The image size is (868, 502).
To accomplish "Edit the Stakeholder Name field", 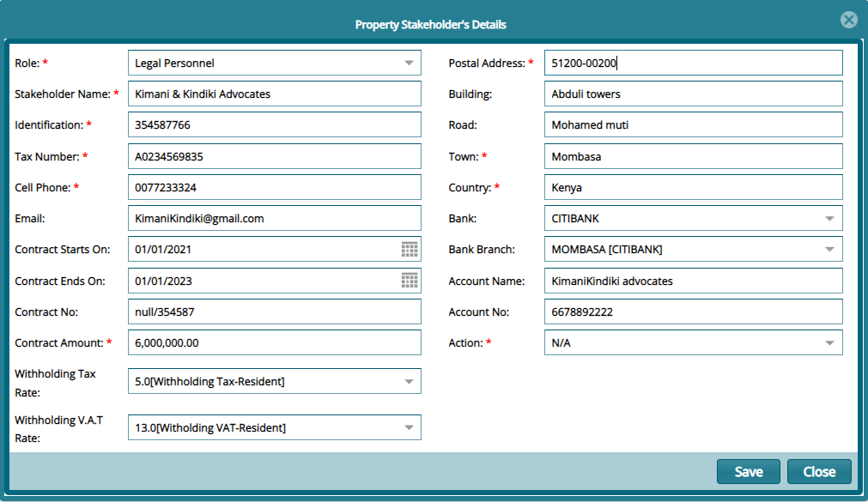I will click(275, 94).
